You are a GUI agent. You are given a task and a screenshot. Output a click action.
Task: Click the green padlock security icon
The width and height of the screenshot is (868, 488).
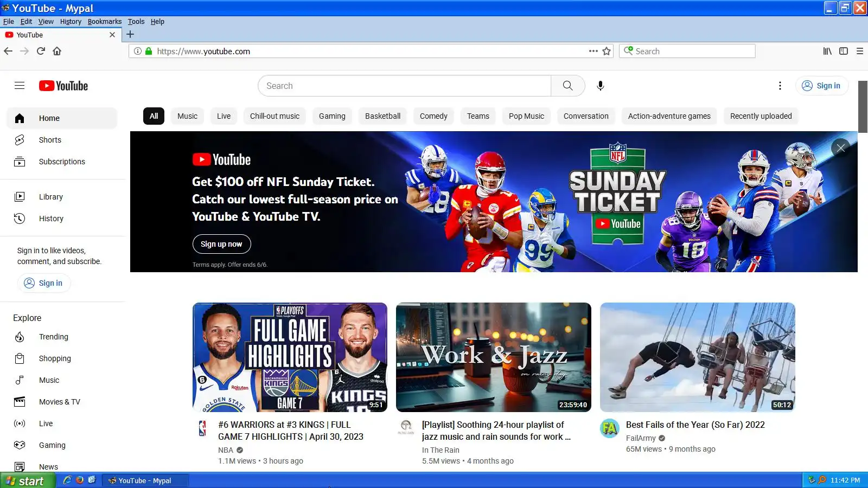[148, 51]
